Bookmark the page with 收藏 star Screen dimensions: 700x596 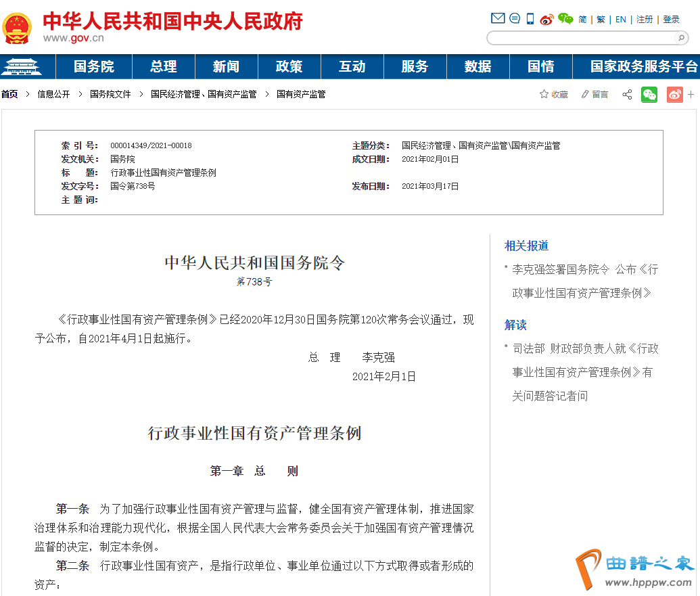[553, 95]
